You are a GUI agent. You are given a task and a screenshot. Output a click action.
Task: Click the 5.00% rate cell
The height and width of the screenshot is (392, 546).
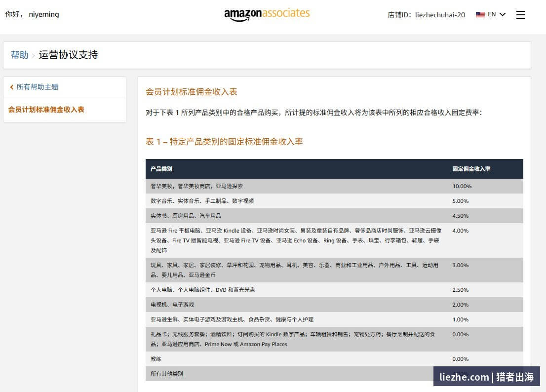click(460, 201)
